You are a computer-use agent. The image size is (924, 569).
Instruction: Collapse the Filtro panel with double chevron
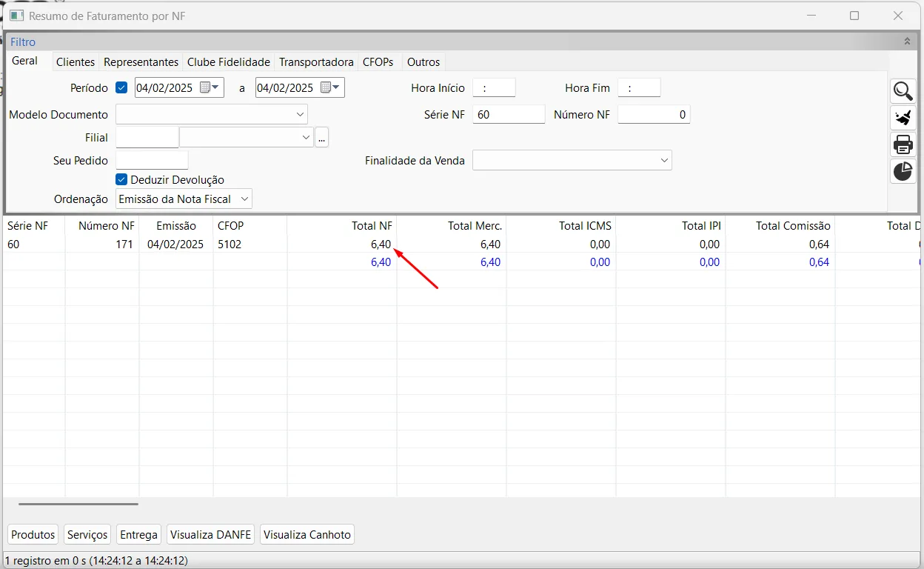[x=907, y=41]
